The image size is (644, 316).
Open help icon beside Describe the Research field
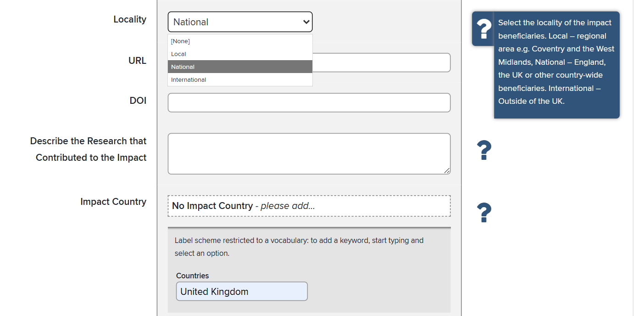484,151
